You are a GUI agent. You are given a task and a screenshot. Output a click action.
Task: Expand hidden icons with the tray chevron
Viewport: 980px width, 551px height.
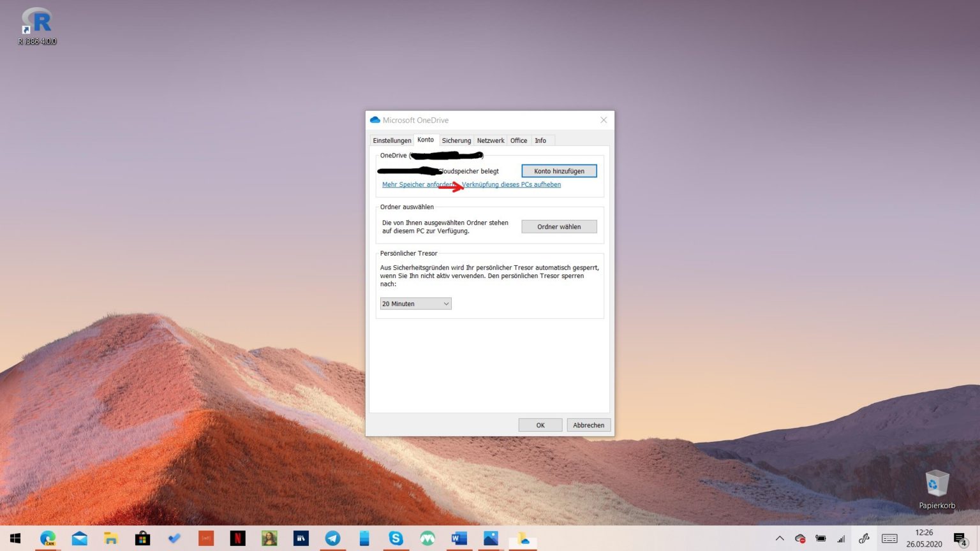pyautogui.click(x=780, y=539)
